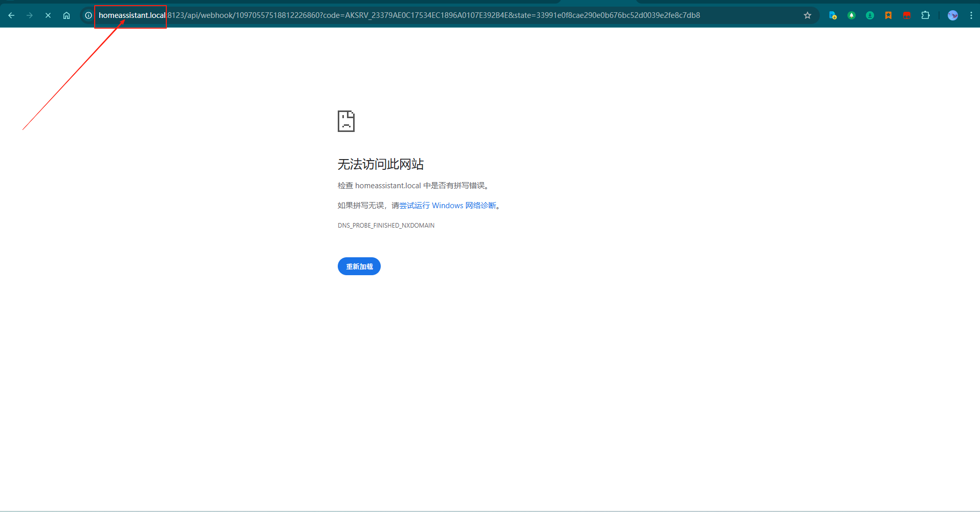Click the homeassistant.local URL in address bar

(x=132, y=15)
